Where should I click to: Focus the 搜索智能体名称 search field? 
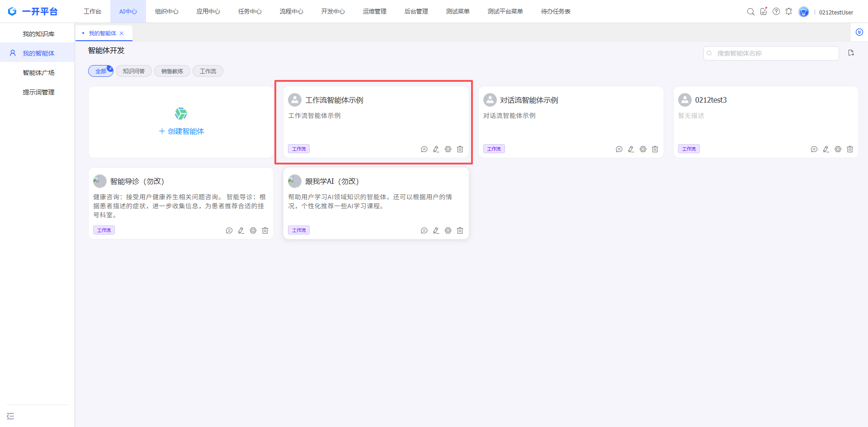[x=774, y=53]
